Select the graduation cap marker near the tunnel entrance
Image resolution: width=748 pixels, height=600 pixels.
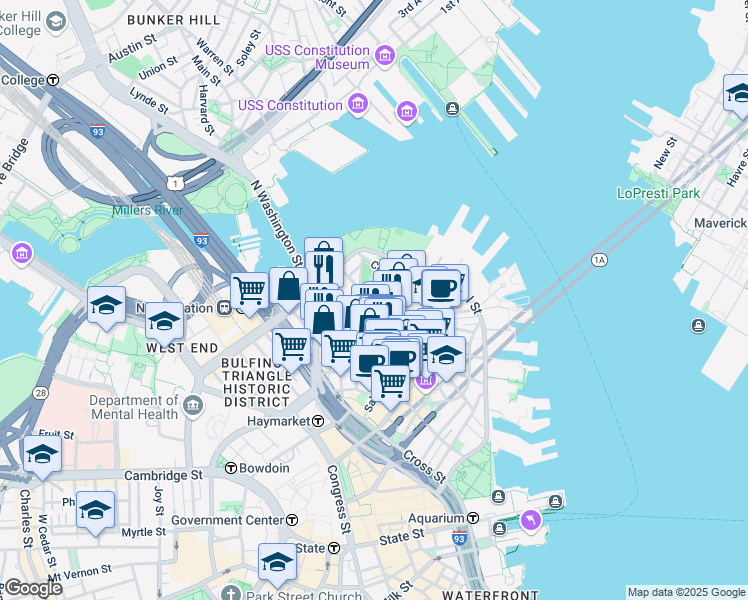click(x=447, y=355)
